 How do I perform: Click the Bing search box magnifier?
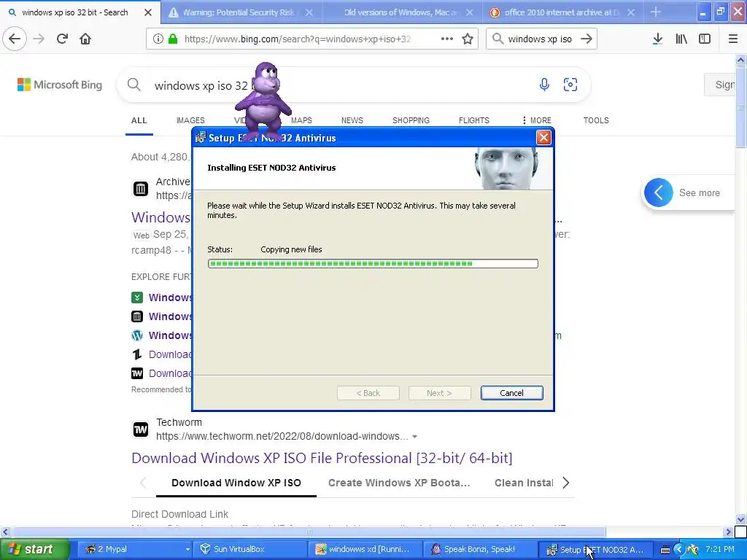(x=134, y=85)
